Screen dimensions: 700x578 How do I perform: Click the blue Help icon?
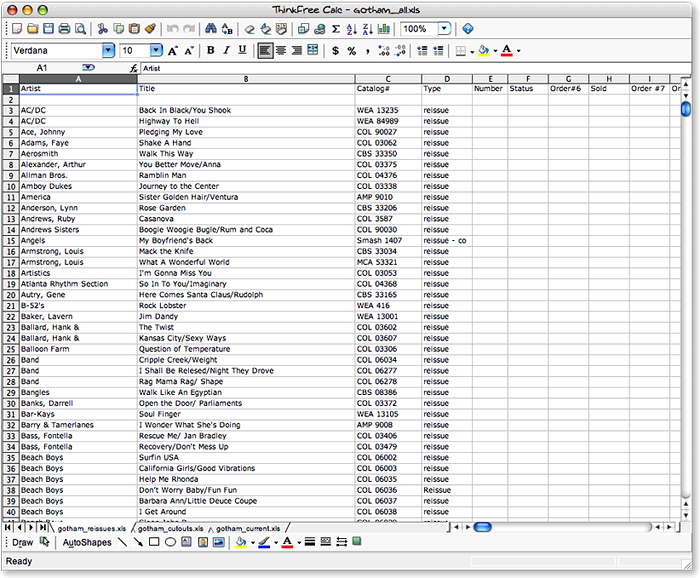pos(467,29)
